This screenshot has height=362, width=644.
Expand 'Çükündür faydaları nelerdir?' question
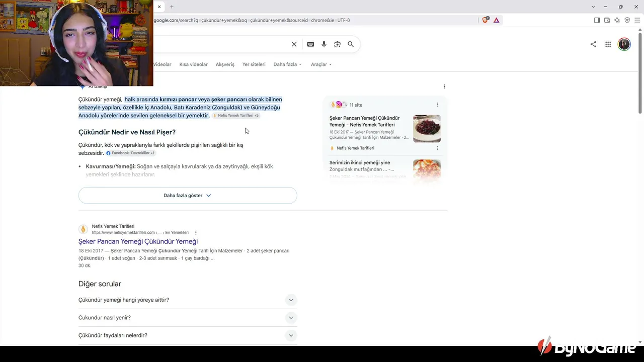click(188, 335)
